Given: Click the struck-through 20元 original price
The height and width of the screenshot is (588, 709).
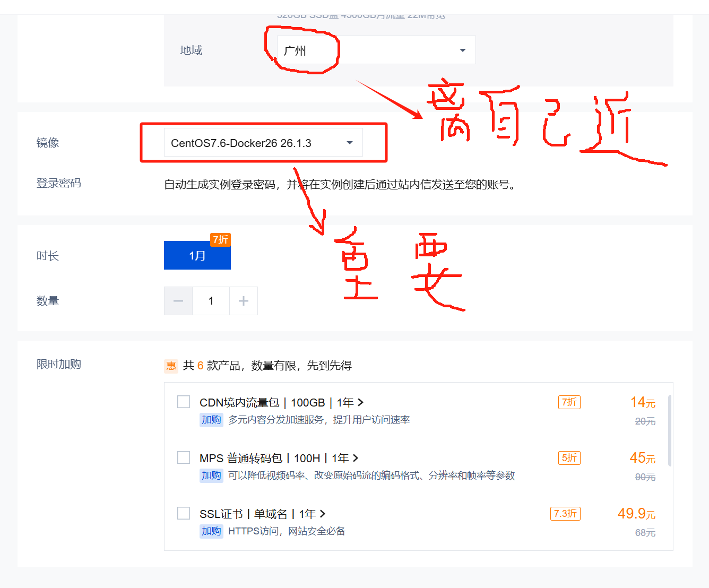Looking at the screenshot, I should (x=645, y=421).
